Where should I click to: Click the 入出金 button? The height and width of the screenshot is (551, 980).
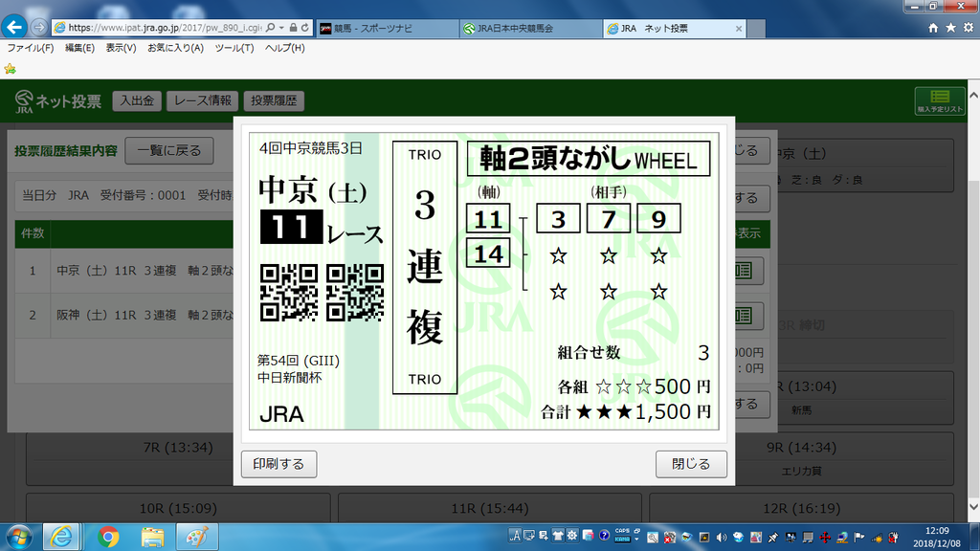point(137,100)
